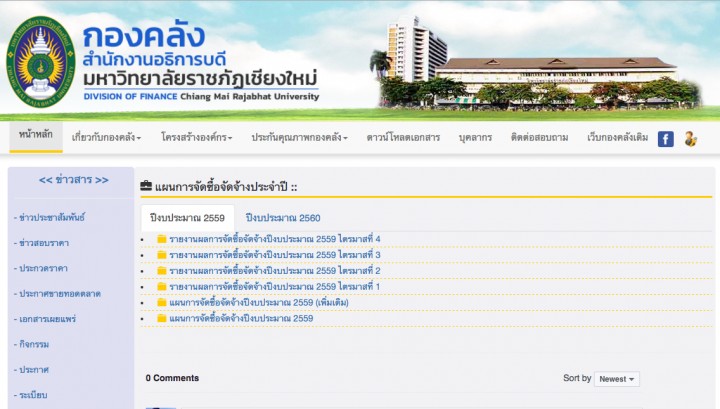
Task: Click the กองคลัง banner title
Action: (x=144, y=35)
